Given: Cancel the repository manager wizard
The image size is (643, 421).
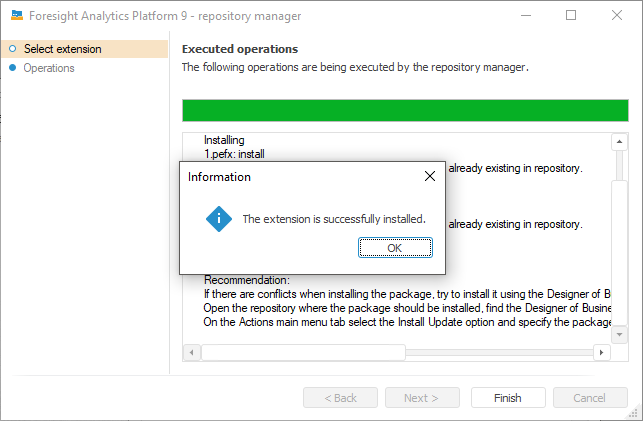Looking at the screenshot, I should pyautogui.click(x=589, y=398).
